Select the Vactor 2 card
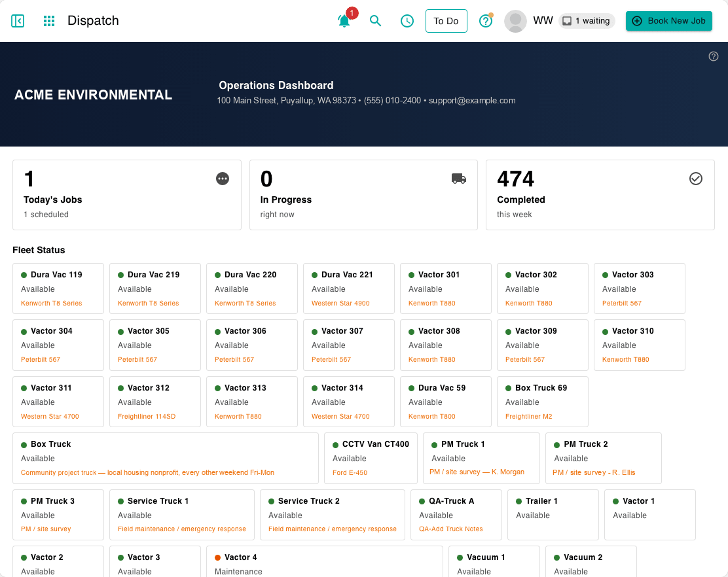This screenshot has height=577, width=728. click(58, 562)
